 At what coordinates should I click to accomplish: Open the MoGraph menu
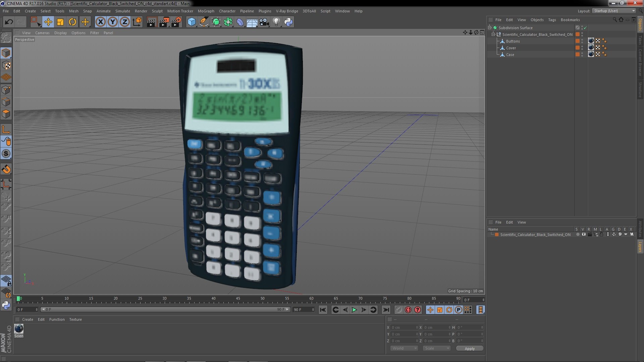tap(206, 11)
